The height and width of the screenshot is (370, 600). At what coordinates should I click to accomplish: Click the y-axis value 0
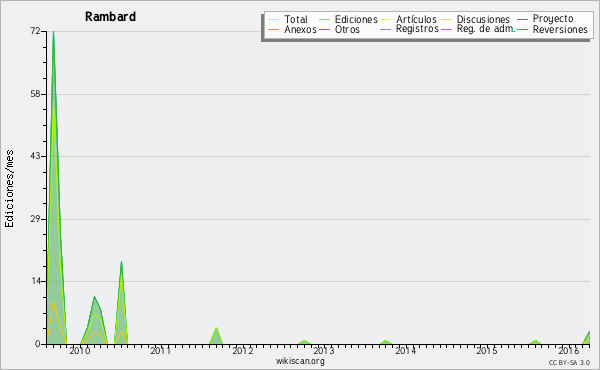pyautogui.click(x=38, y=344)
